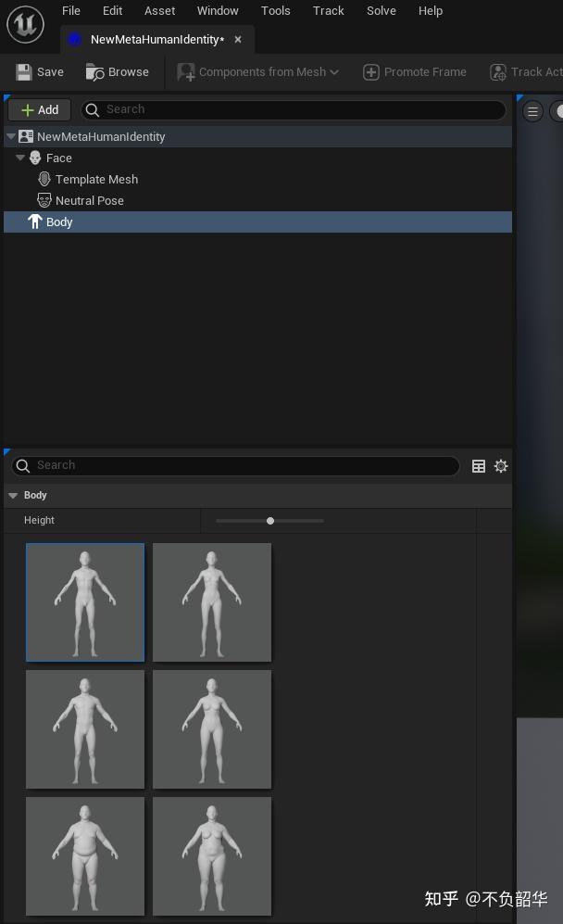This screenshot has width=563, height=924.
Task: Click the Height slider handle
Action: pyautogui.click(x=270, y=521)
